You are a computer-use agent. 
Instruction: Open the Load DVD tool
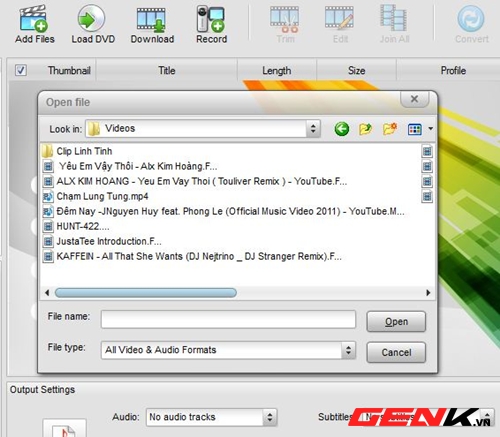(x=93, y=24)
